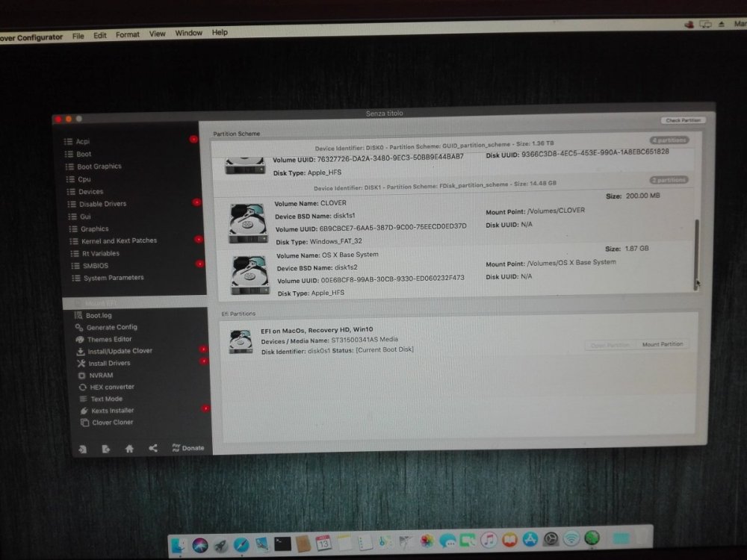The image size is (747, 560).
Task: Click the Check Partition button
Action: pyautogui.click(x=684, y=120)
